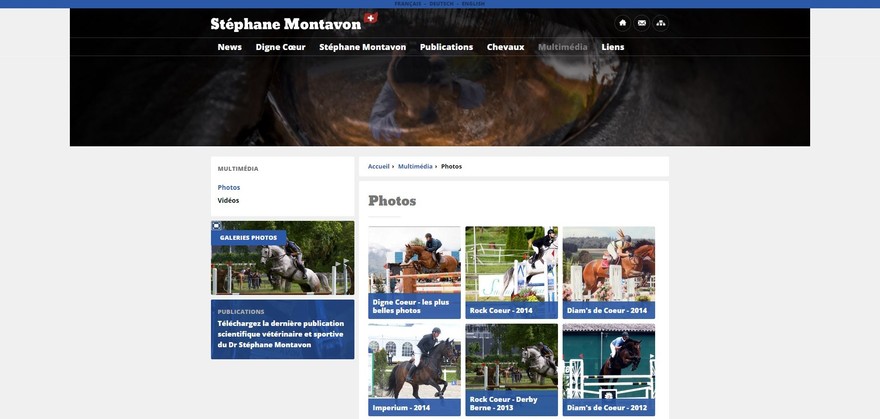
Task: Open Diam's de Coeur - 2012 gallery
Action: [x=608, y=370]
